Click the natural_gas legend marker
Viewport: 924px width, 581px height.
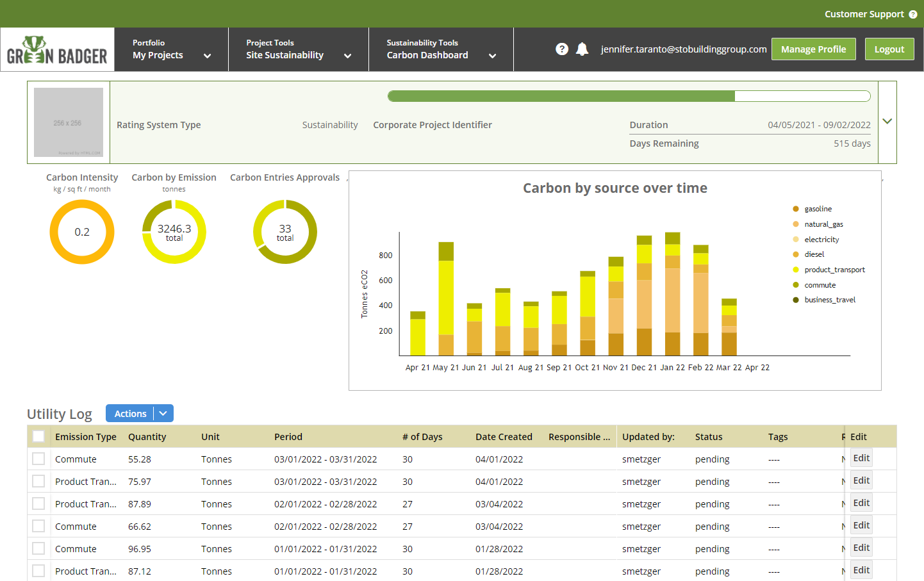[796, 224]
